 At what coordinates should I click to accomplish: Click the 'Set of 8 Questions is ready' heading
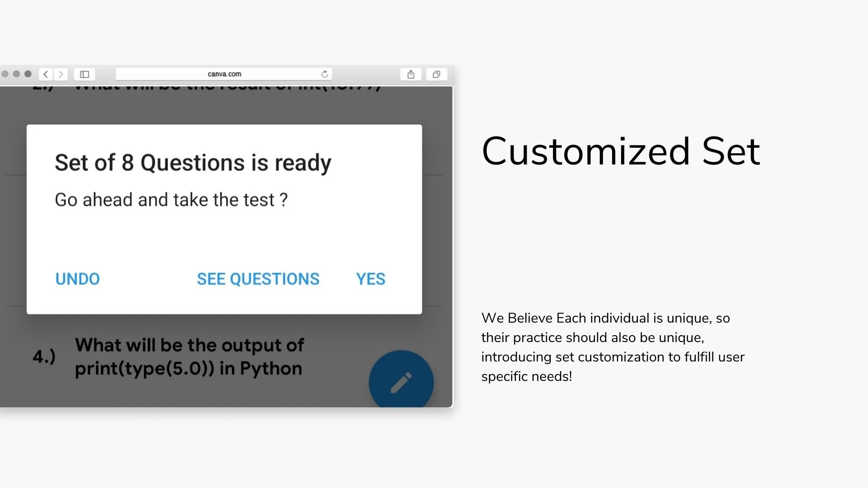193,163
